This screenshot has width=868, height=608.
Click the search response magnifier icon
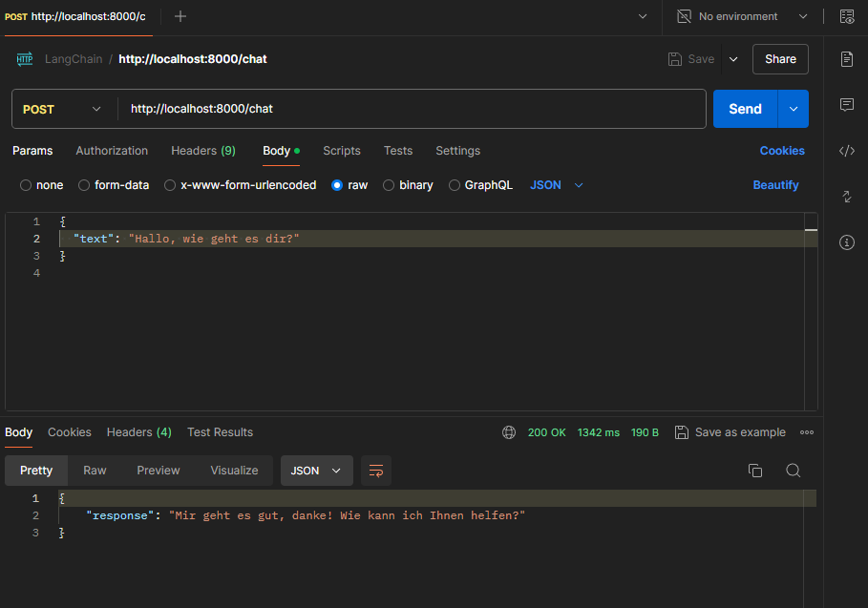tap(793, 471)
